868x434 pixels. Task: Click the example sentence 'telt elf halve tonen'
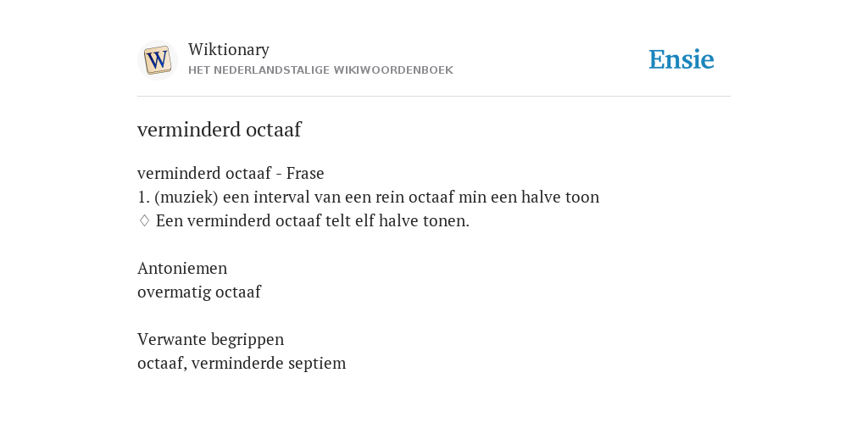point(312,221)
